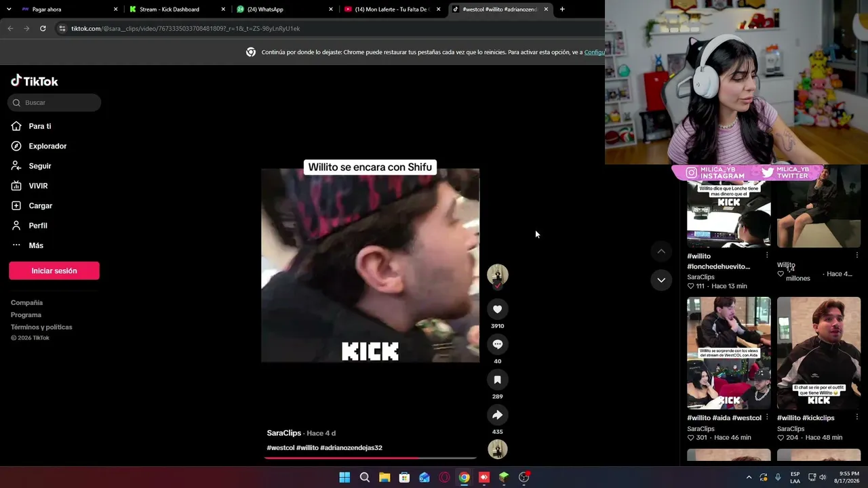Switch to the WhatsApp tab
This screenshot has height=488, width=868.
pyautogui.click(x=285, y=9)
